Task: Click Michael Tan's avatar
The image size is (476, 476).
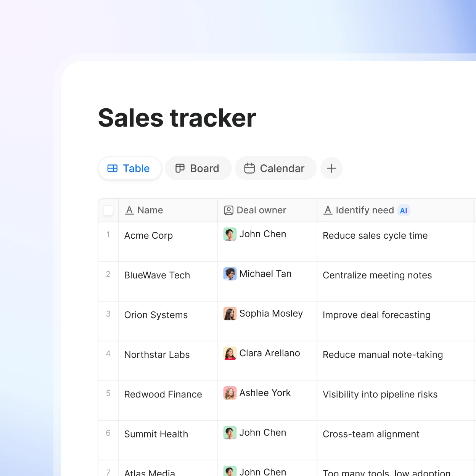Action: pos(230,274)
